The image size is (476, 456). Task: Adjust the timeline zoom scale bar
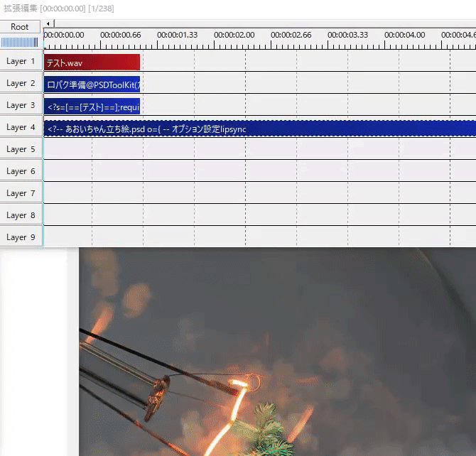point(20,42)
